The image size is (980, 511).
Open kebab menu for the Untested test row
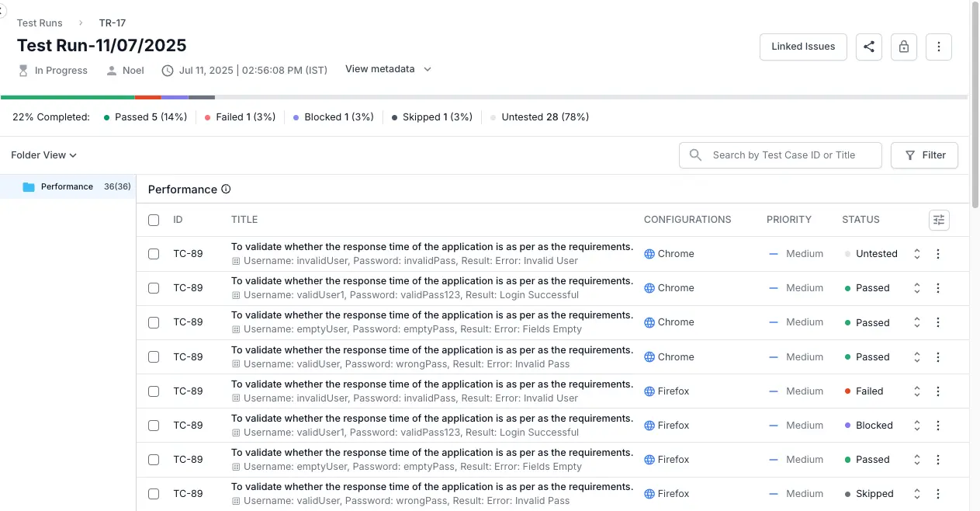(x=937, y=254)
